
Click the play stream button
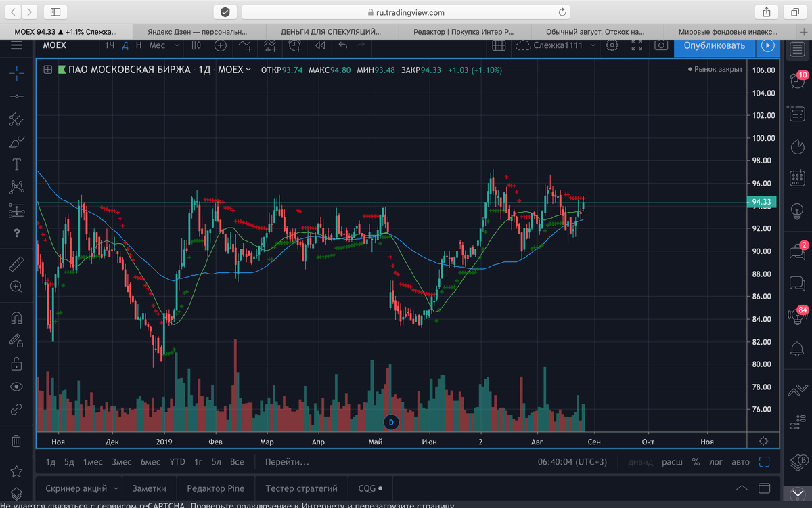coord(767,45)
